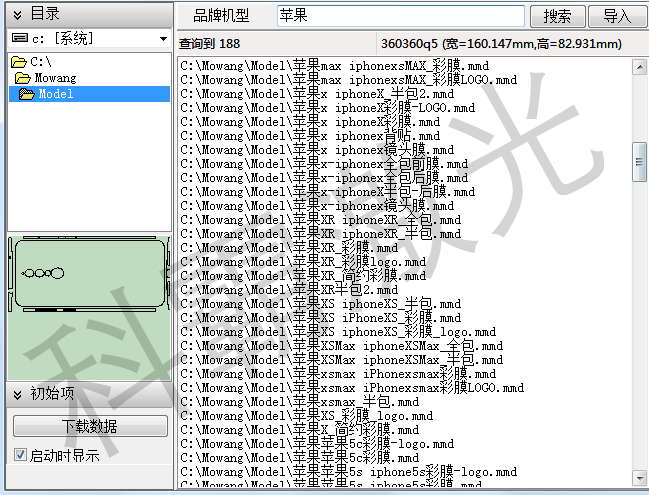The image size is (649, 495).
Task: Select the 苹果XSMax iphoneXSMax_全包.mmd file
Action: point(342,346)
